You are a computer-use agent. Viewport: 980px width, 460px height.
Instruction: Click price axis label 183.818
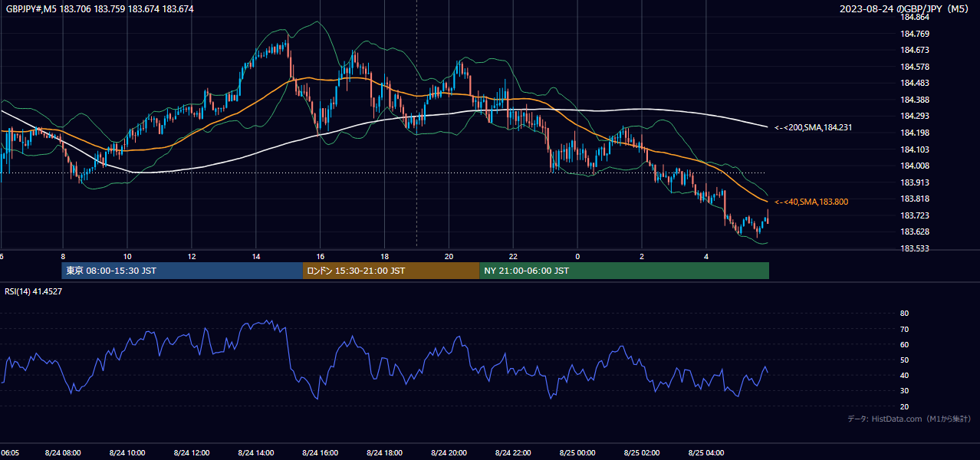coord(913,199)
